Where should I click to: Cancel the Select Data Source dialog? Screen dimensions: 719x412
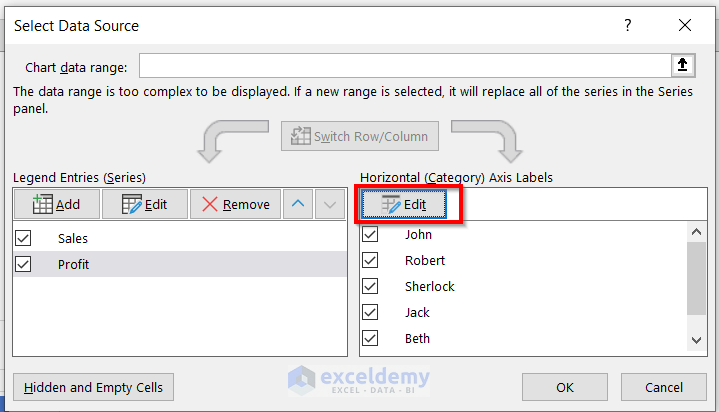pos(664,387)
